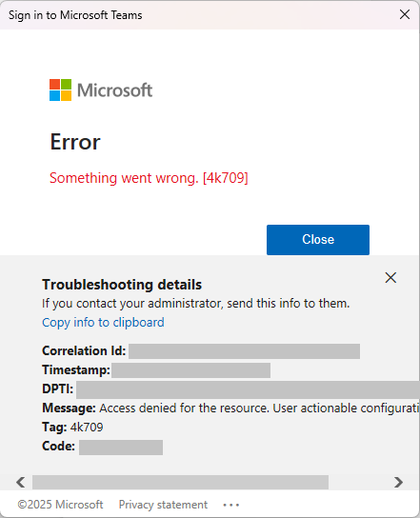Screen dimensions: 420x518
Task: Click the left scroll arrow
Action: [21, 483]
